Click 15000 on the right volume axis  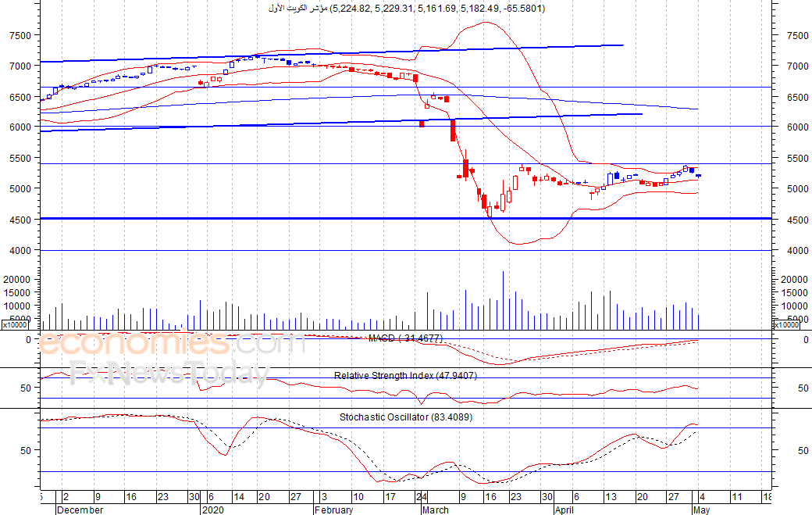pos(794,293)
